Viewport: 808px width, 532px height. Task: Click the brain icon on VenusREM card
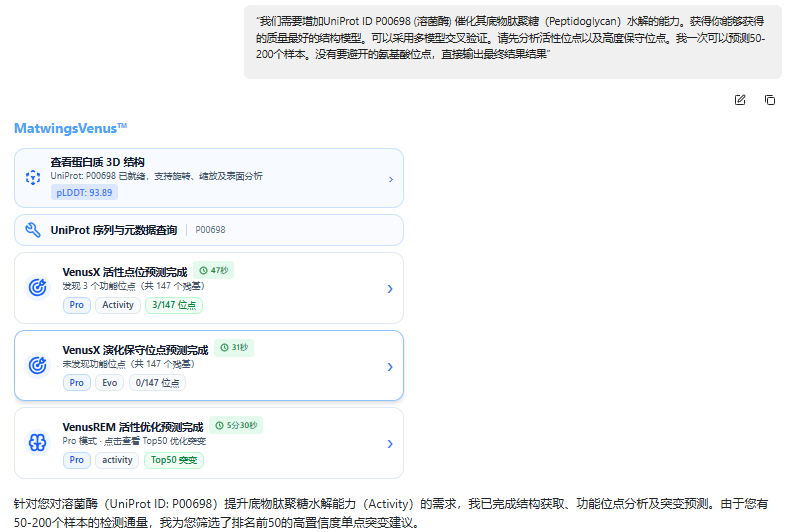[x=38, y=442]
